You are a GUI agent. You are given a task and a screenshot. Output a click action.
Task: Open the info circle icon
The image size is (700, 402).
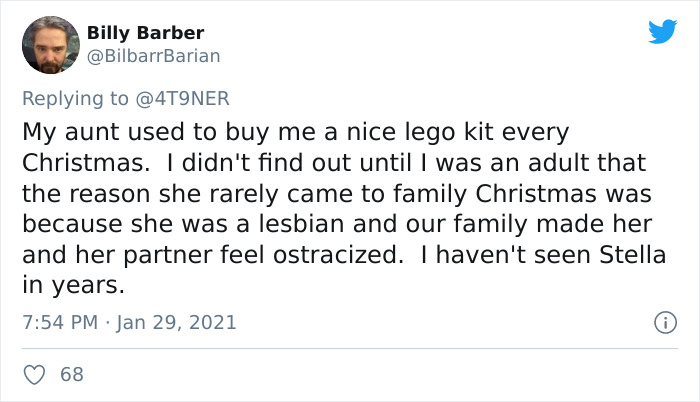[x=660, y=323]
